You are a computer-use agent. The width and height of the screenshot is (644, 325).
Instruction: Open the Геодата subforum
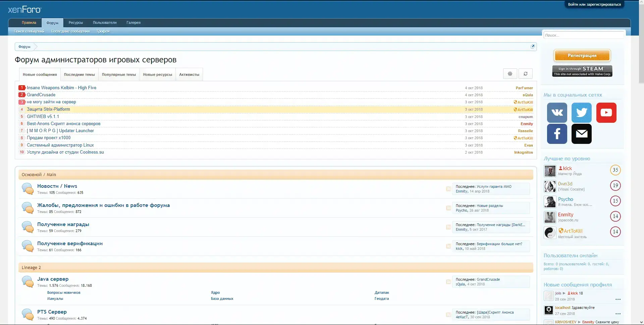point(382,299)
